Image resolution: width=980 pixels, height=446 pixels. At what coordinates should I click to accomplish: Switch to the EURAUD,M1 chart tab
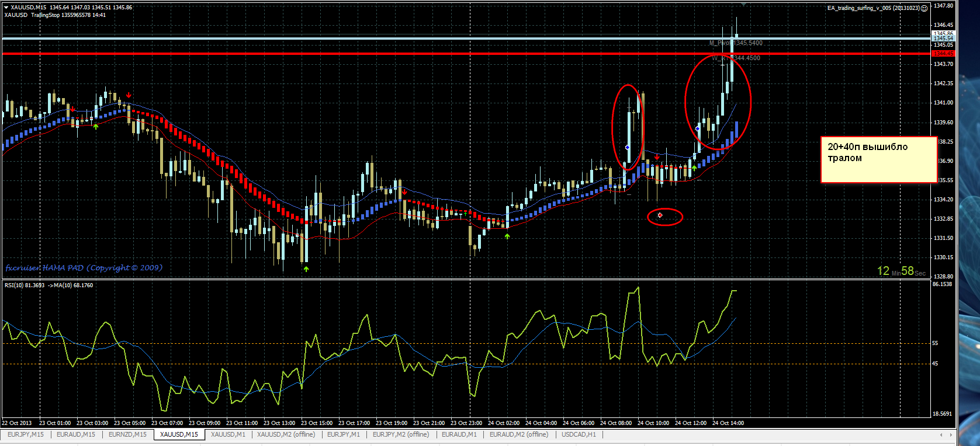[459, 434]
